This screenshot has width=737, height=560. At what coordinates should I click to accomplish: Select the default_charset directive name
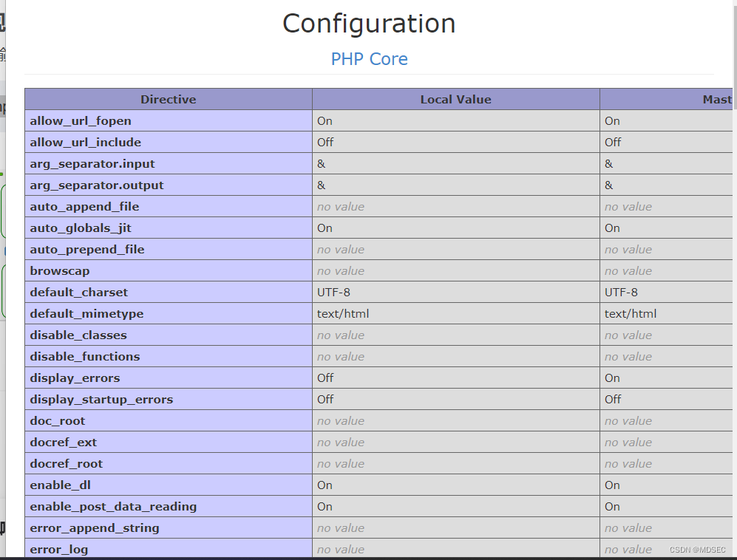click(x=78, y=293)
